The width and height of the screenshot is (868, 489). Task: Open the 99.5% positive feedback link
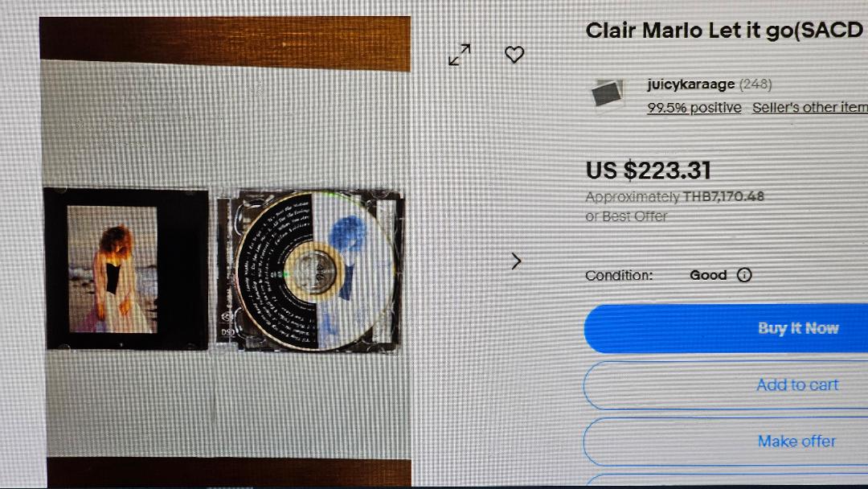[x=694, y=108]
